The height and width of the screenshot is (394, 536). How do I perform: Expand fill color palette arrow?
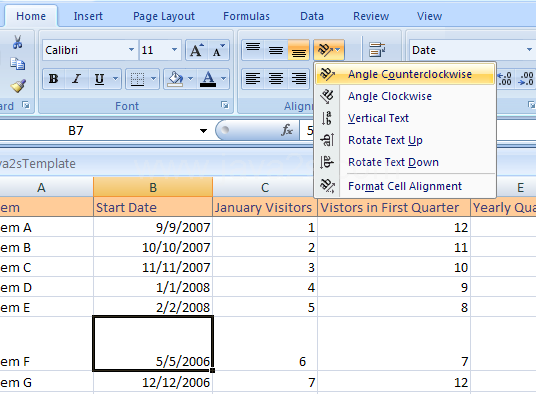tap(191, 79)
